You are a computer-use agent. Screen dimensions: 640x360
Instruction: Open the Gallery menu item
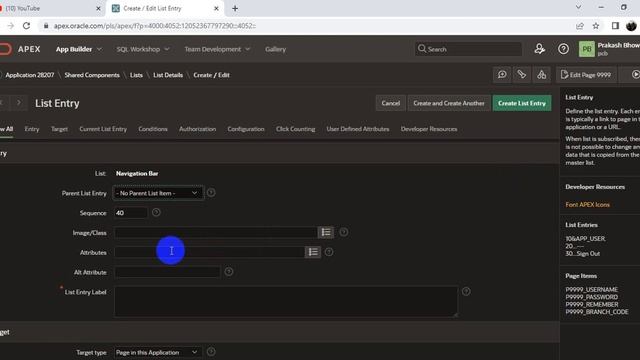[x=276, y=49]
